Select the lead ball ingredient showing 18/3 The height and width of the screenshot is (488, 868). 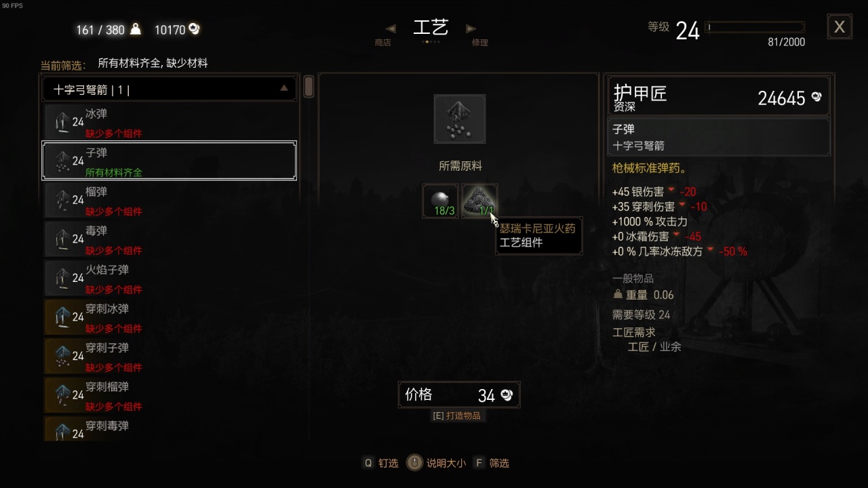(441, 201)
